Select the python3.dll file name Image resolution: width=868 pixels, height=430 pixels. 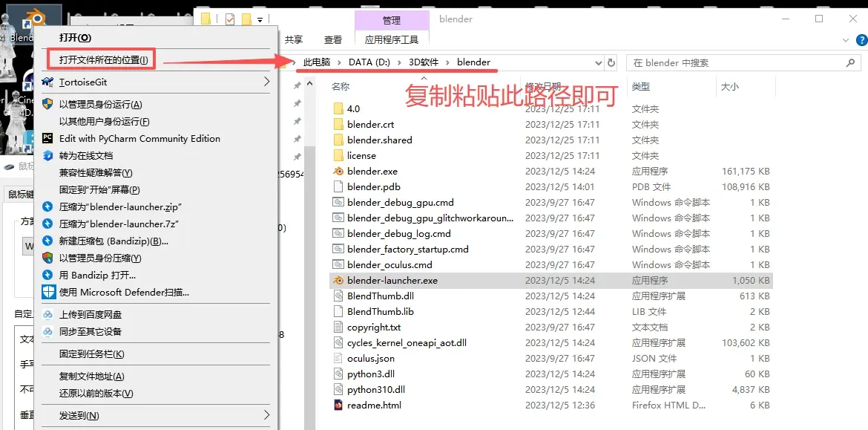coord(372,374)
